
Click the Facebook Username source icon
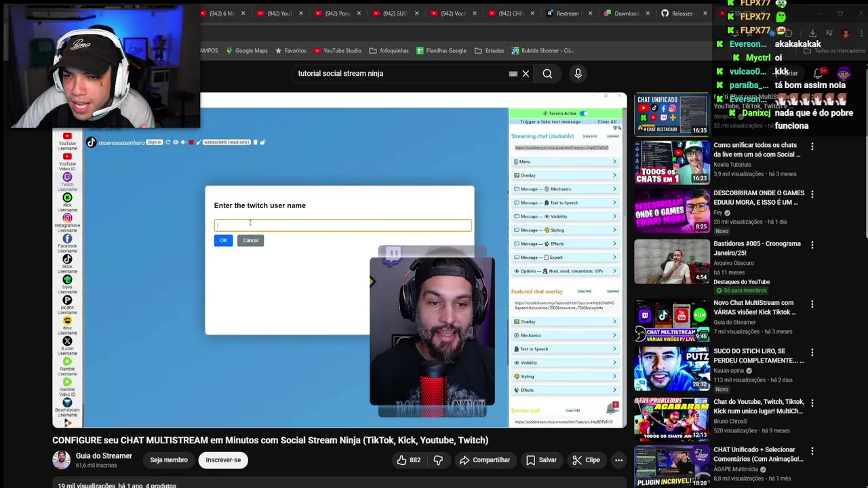[x=67, y=239]
